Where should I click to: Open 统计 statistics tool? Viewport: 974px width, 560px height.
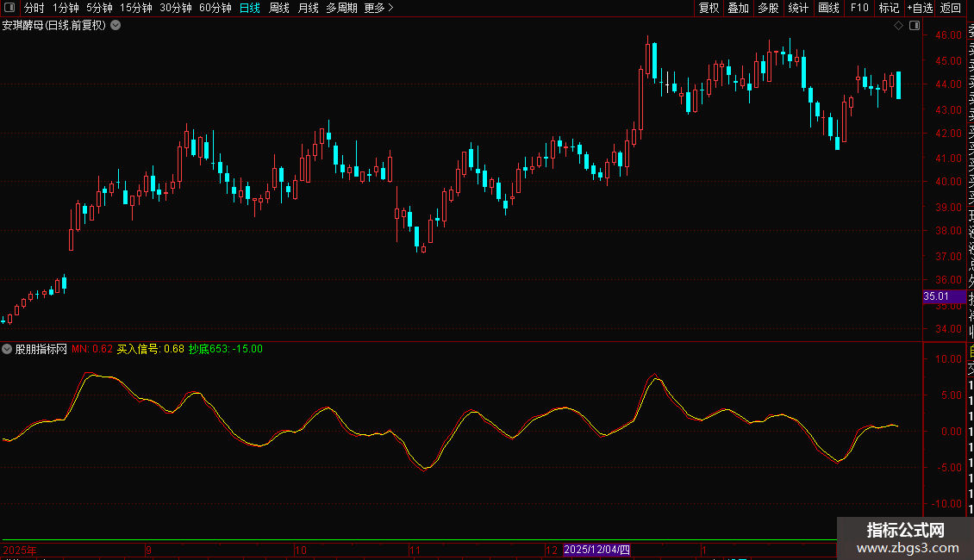point(798,8)
